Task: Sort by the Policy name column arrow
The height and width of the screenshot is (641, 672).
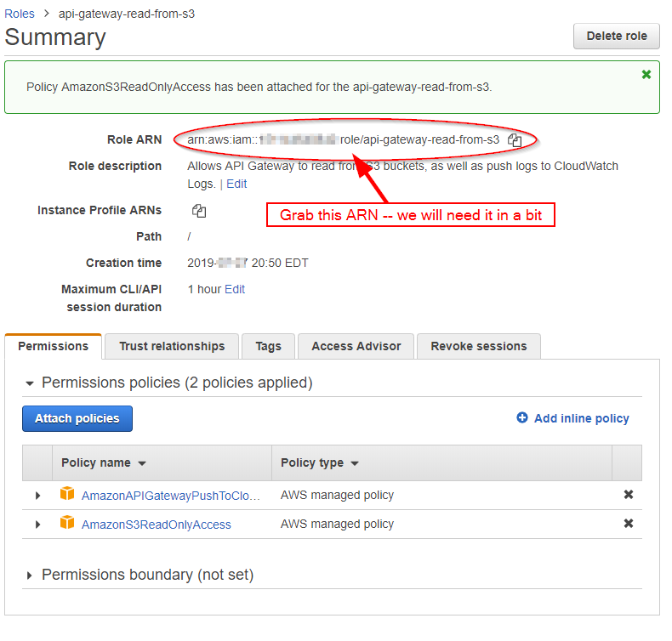Action: 142,463
